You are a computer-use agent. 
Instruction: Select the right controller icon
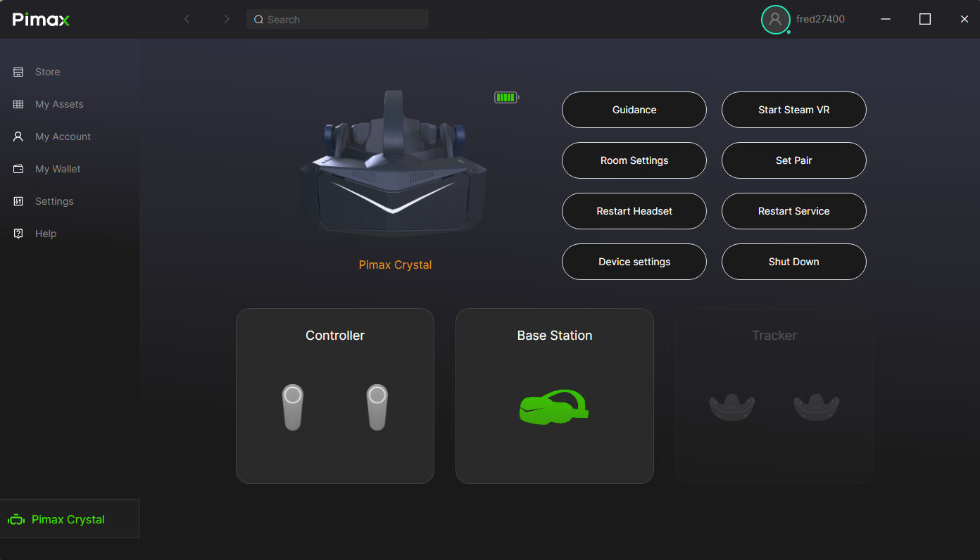click(x=377, y=407)
